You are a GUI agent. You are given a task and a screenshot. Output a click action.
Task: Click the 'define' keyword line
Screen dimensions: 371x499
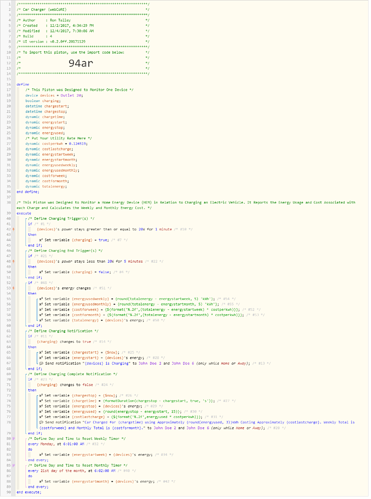23,85
